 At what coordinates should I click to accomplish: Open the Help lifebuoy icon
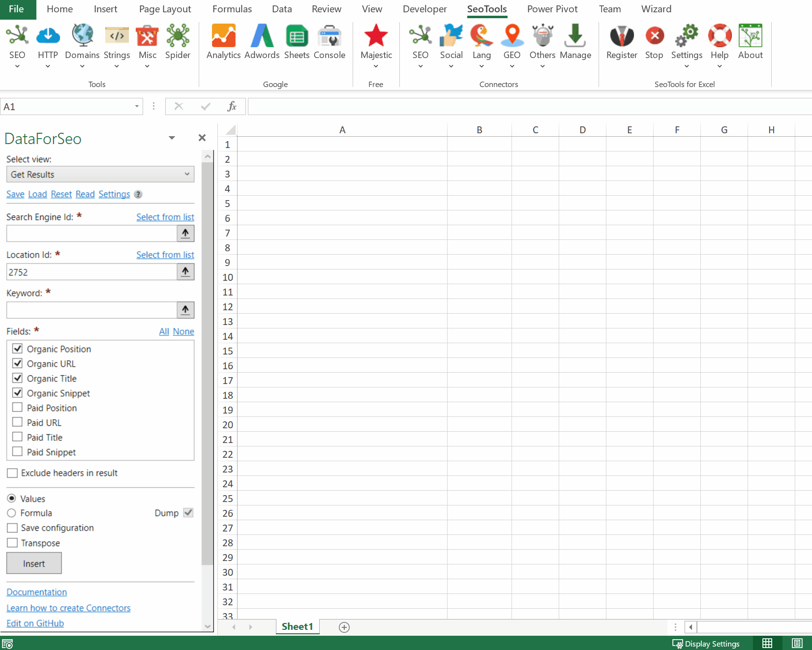click(720, 35)
